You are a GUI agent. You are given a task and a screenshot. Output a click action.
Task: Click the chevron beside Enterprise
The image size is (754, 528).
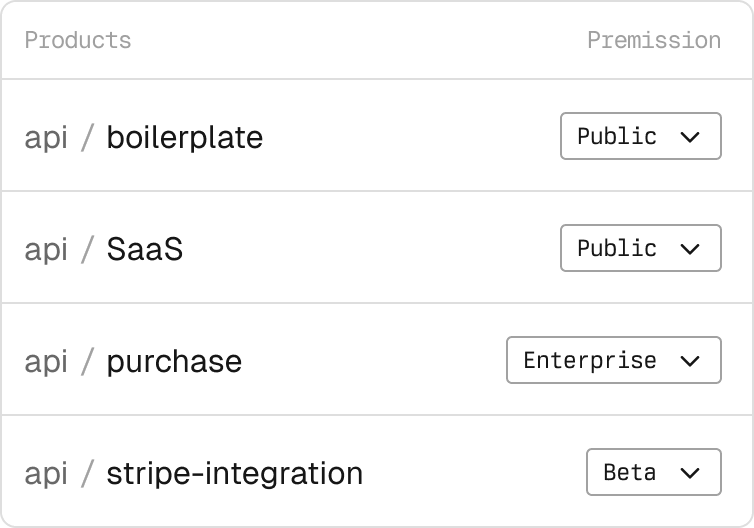click(689, 361)
